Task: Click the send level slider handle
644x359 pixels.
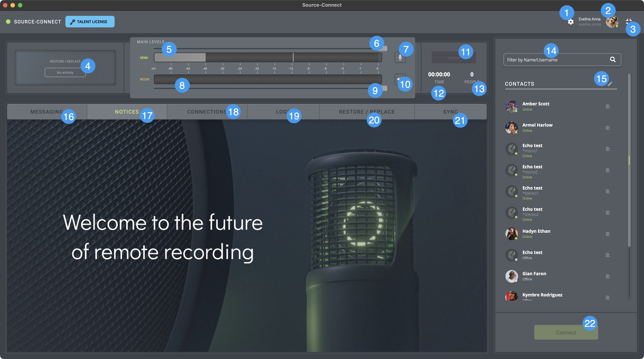Action: 384,48
